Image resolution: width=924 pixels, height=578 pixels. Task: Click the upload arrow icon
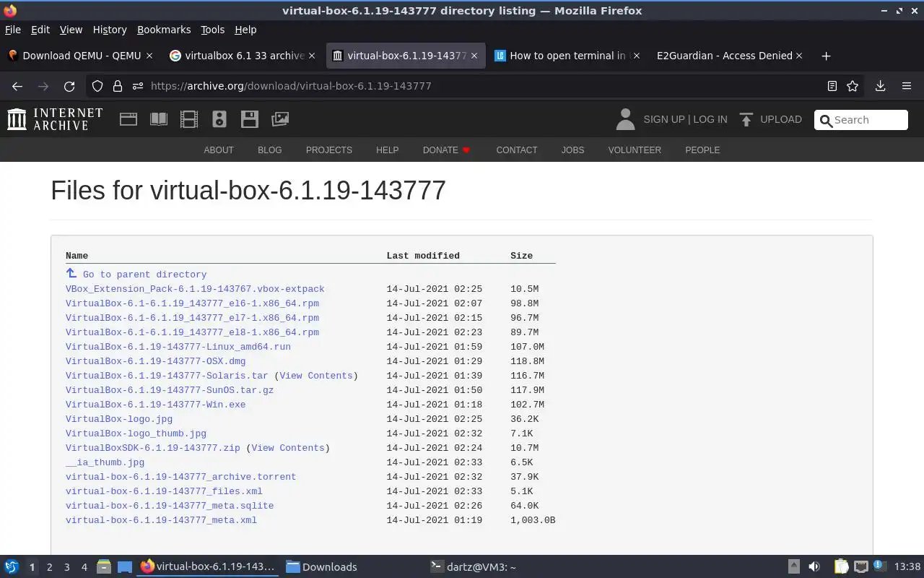(746, 119)
